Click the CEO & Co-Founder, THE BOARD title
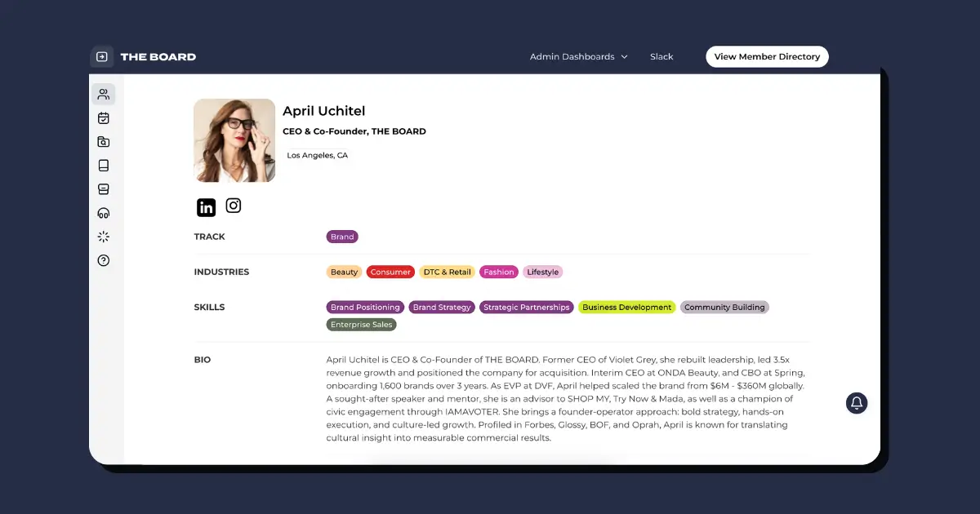This screenshot has height=514, width=980. click(354, 131)
